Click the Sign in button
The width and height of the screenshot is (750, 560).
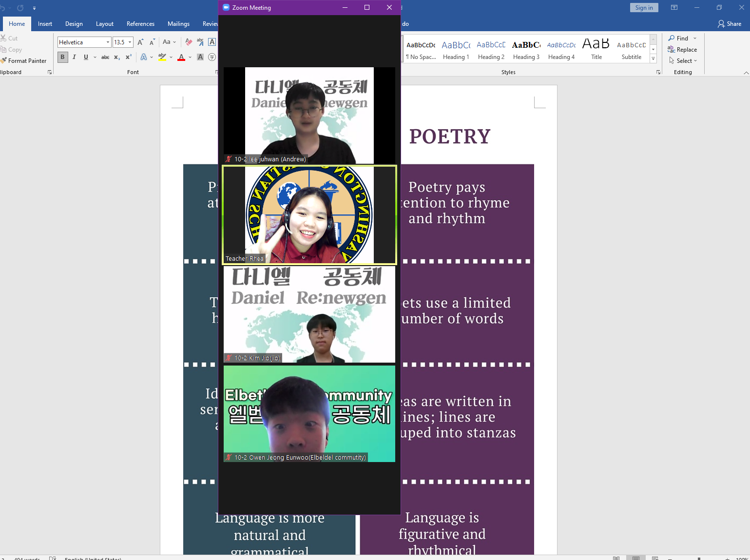[644, 7]
